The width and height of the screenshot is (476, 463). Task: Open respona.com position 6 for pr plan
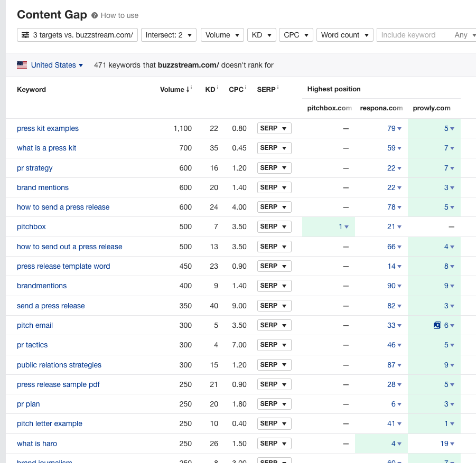click(396, 404)
